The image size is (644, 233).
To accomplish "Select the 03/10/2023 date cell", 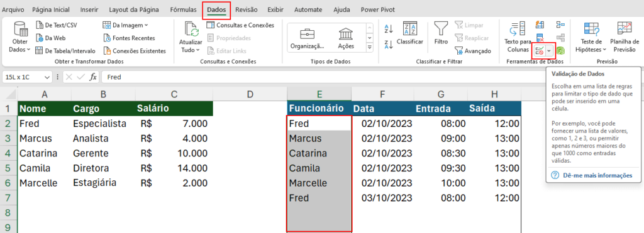I will tap(382, 198).
